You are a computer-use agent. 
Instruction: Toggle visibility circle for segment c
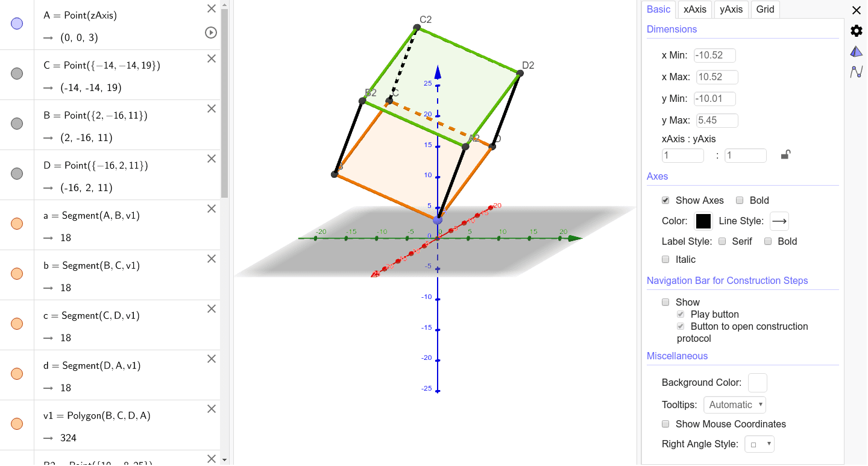17,324
